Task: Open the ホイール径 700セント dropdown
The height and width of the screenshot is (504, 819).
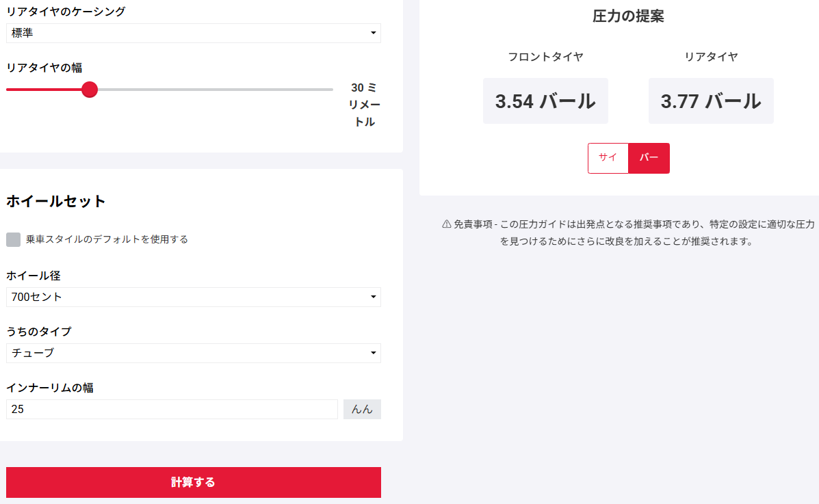Action: click(x=193, y=297)
